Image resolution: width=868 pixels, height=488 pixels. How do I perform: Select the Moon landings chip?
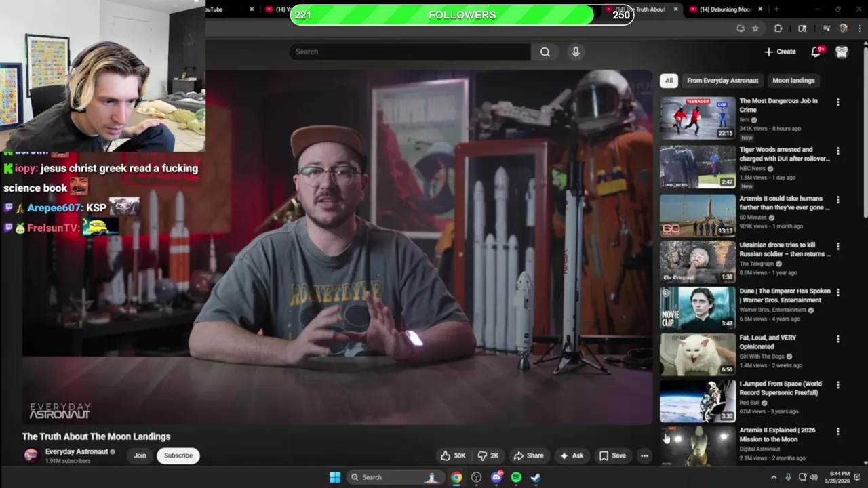click(x=793, y=81)
